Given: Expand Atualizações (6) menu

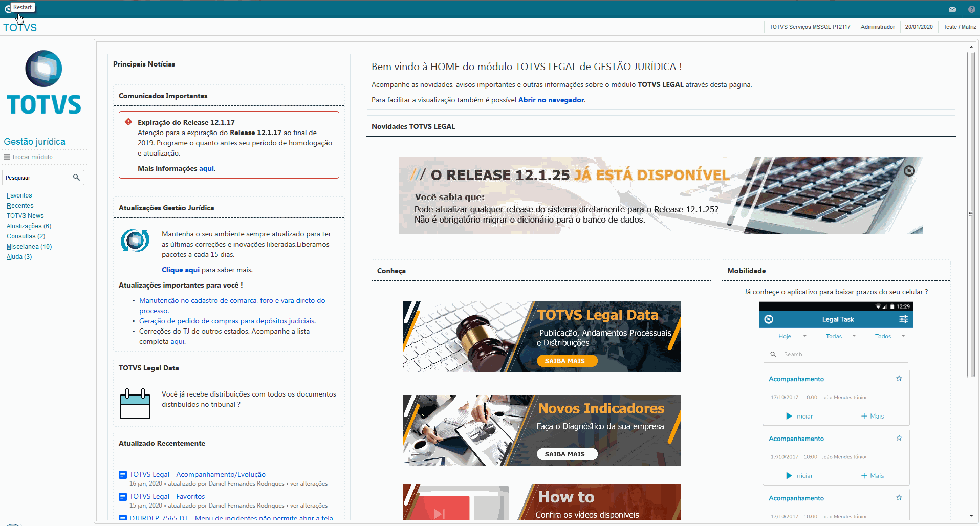Looking at the screenshot, I should (29, 226).
